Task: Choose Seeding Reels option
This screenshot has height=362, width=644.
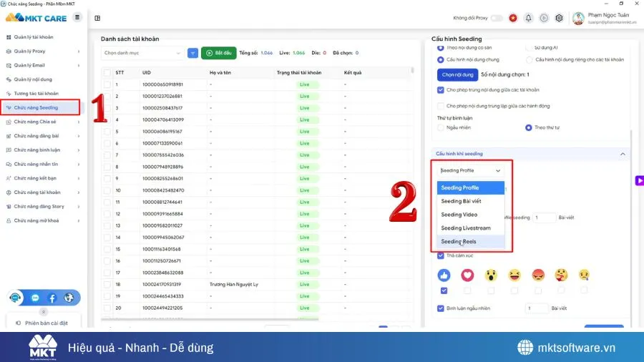Action: click(x=471, y=242)
